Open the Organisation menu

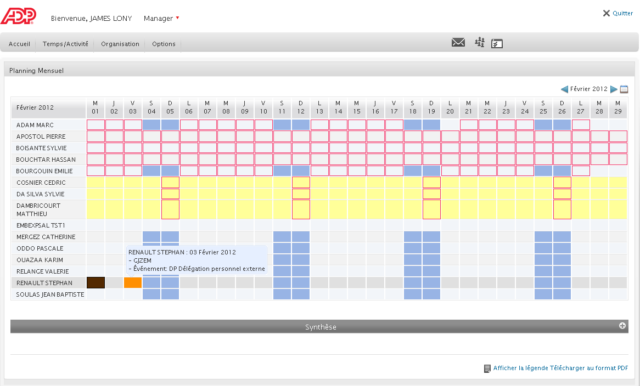120,44
